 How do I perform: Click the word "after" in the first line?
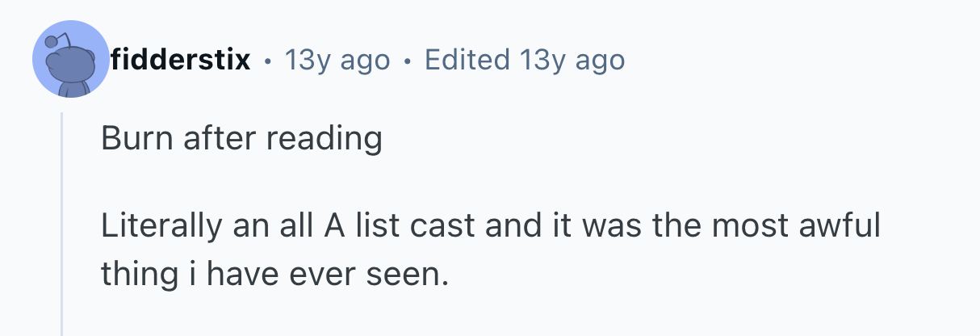(217, 139)
